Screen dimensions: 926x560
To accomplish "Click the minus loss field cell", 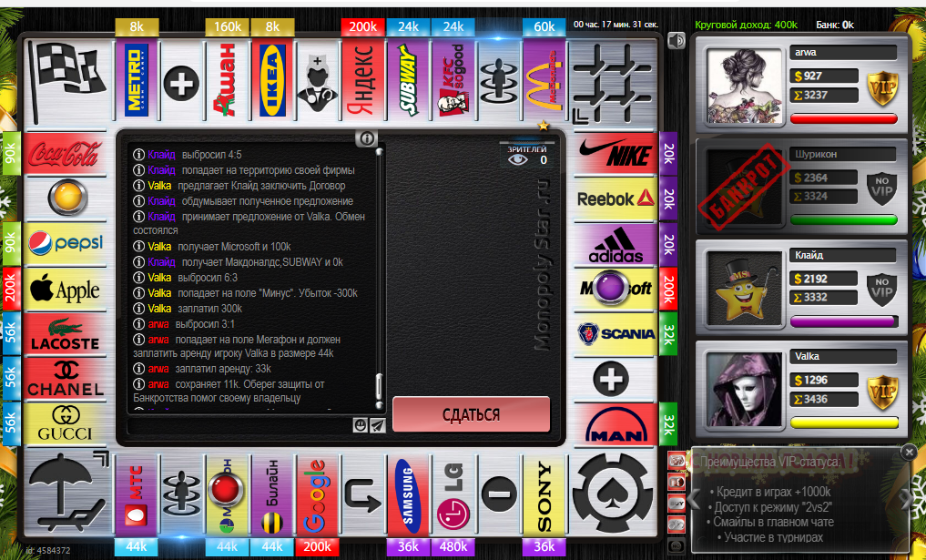I will [499, 494].
